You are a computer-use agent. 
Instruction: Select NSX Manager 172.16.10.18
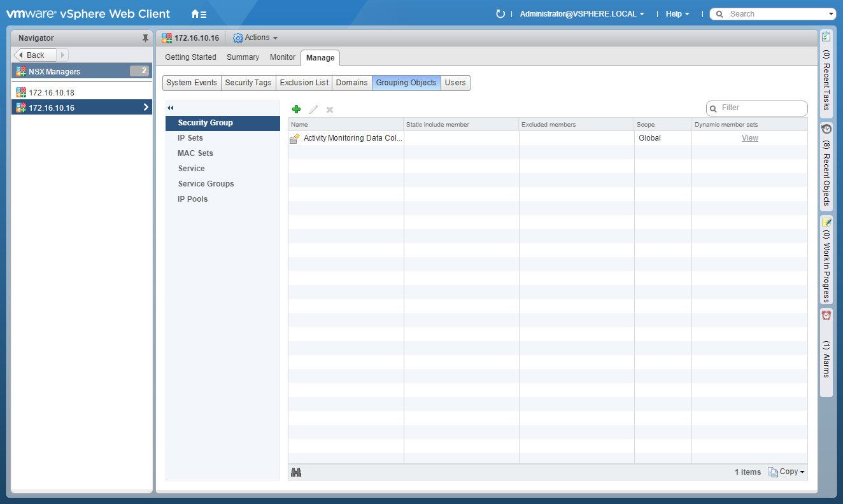click(x=52, y=93)
